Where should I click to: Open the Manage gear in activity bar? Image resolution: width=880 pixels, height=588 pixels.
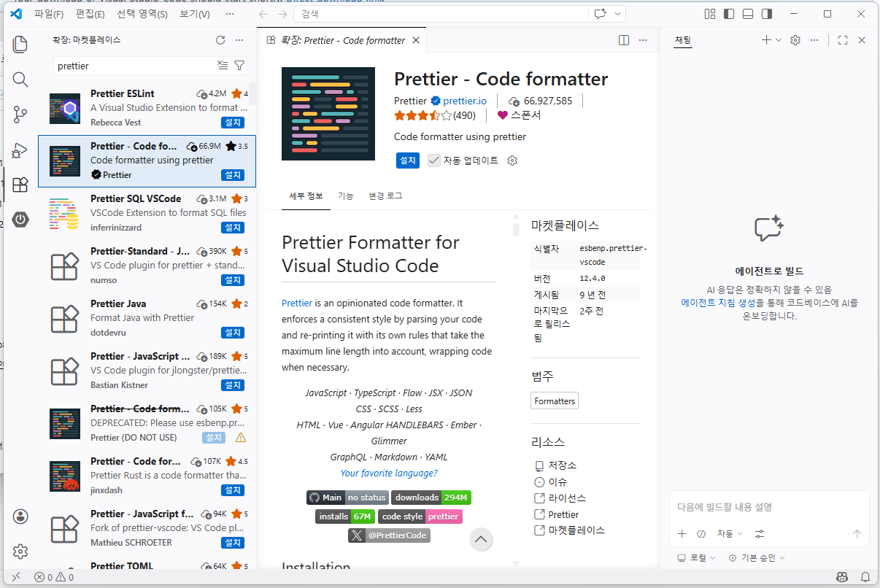20,552
